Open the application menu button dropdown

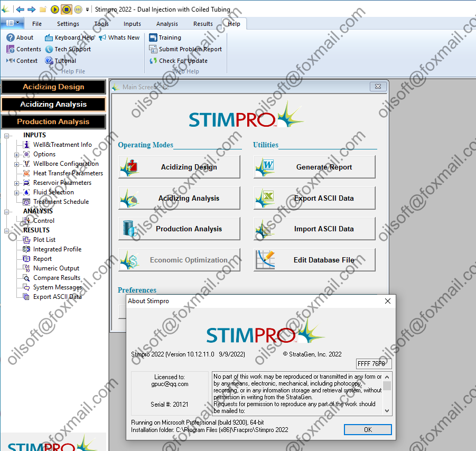click(13, 23)
